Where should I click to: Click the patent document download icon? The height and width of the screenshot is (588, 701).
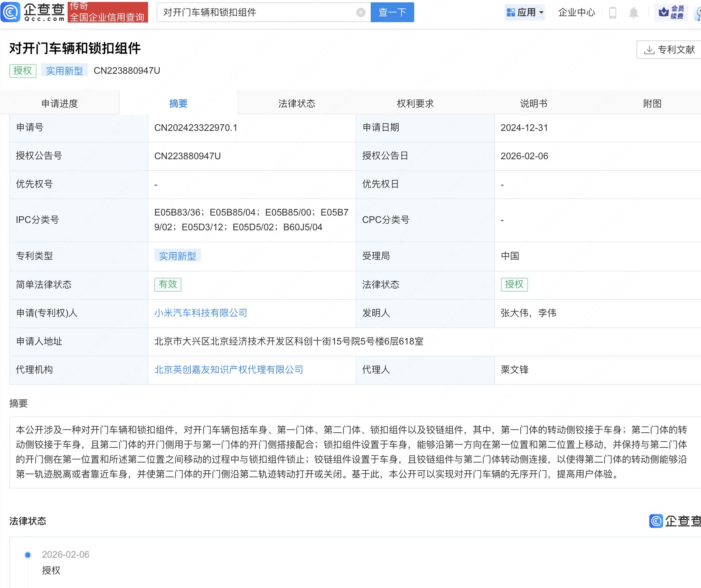[649, 50]
